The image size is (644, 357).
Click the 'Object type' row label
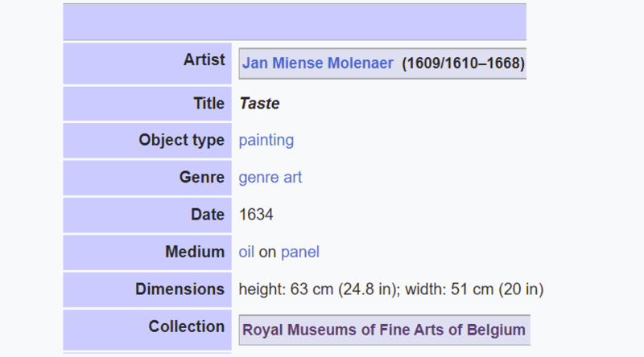click(x=182, y=141)
